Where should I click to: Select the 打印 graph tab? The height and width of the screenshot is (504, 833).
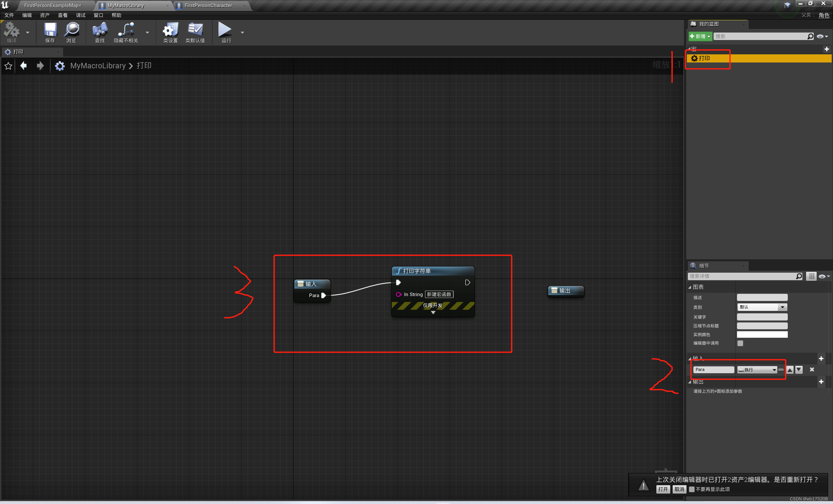(32, 52)
